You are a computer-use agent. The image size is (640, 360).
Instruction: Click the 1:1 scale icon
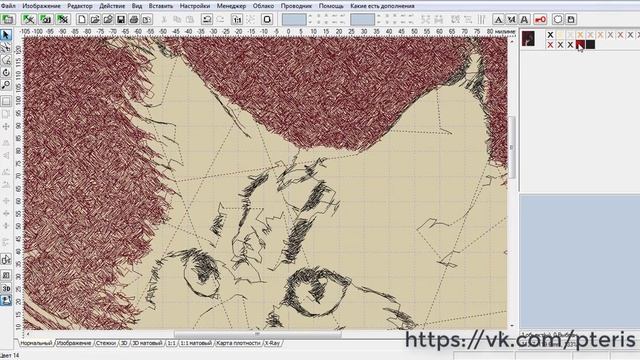point(237,19)
